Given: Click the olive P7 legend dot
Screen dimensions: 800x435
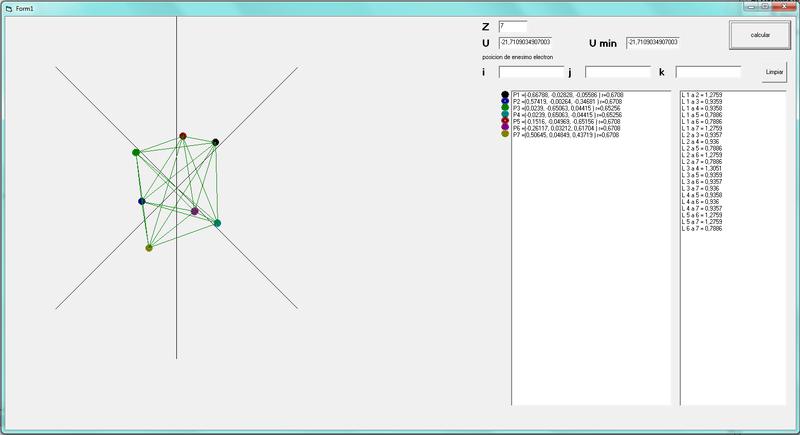Looking at the screenshot, I should pyautogui.click(x=505, y=134).
